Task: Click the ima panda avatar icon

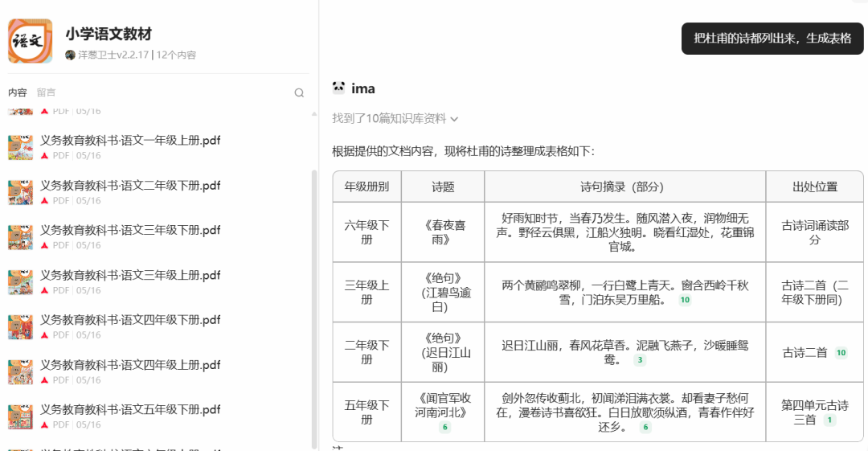Action: tap(339, 88)
